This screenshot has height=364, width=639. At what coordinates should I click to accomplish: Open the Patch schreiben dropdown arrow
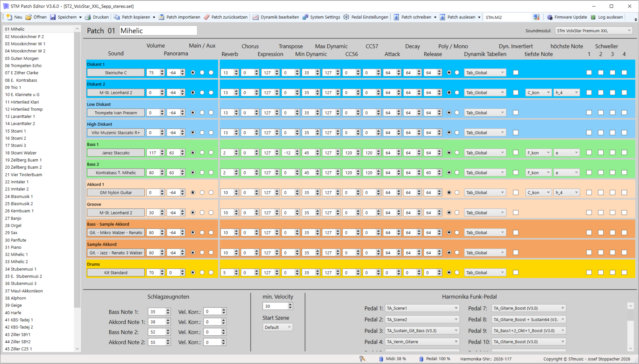click(x=435, y=17)
